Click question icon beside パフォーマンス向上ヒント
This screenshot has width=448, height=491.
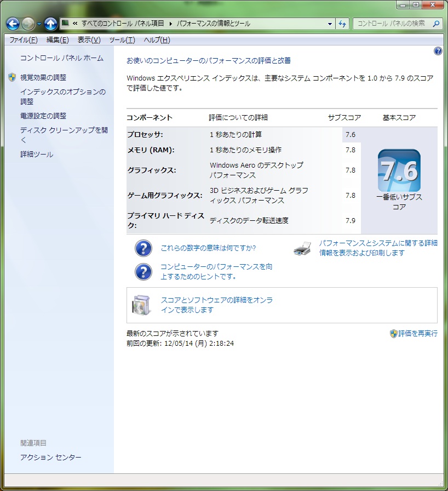tap(143, 271)
